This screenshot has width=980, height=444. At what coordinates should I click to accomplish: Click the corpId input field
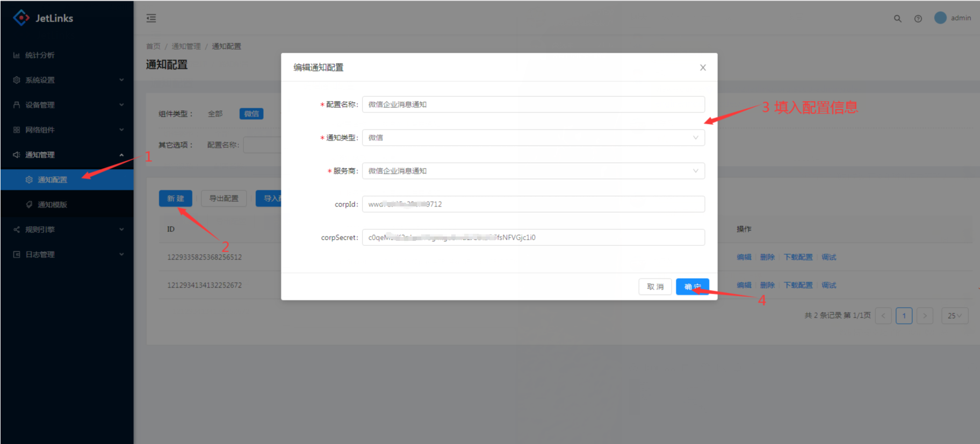(x=534, y=204)
